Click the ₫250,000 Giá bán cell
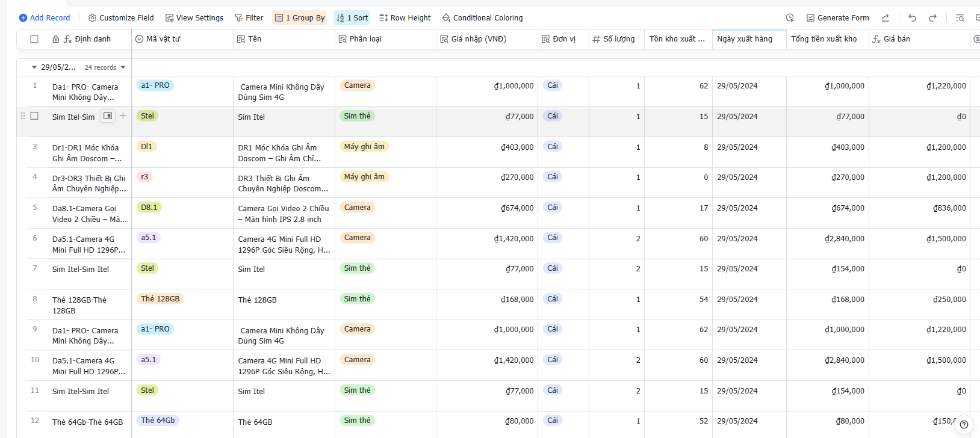 coord(919,304)
